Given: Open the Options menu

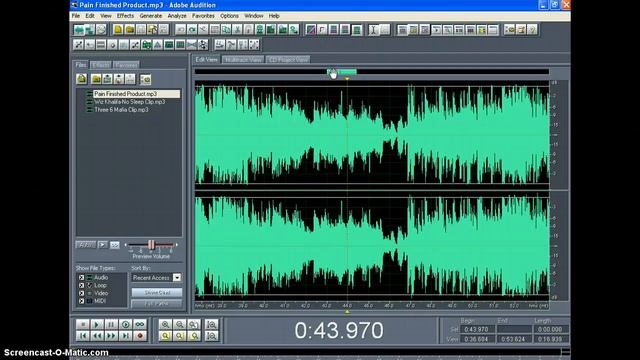Looking at the screenshot, I should click(x=229, y=16).
